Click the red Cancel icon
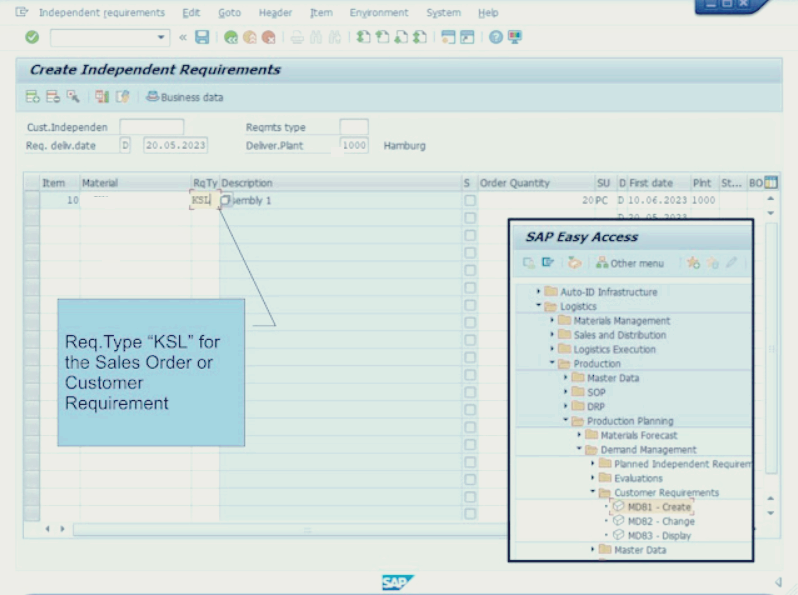Screen dimensions: 798x595 click(268, 37)
